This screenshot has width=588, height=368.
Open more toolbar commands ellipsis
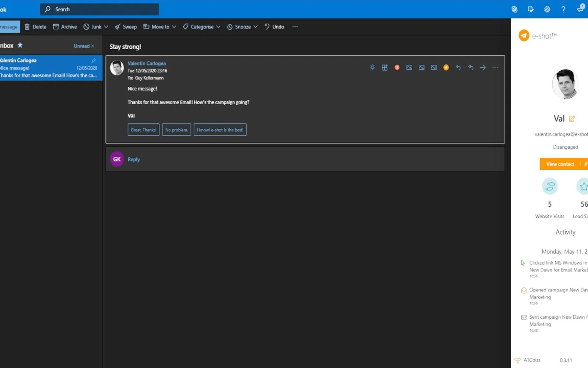coord(295,27)
